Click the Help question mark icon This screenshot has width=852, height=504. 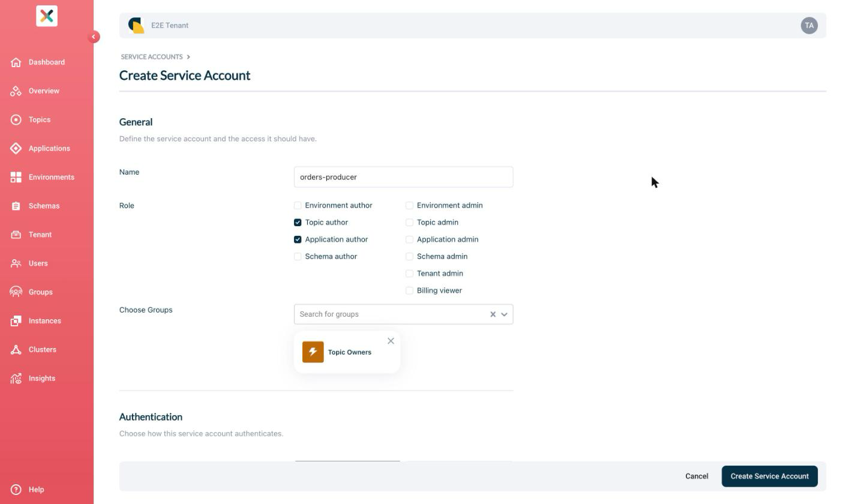tap(16, 490)
